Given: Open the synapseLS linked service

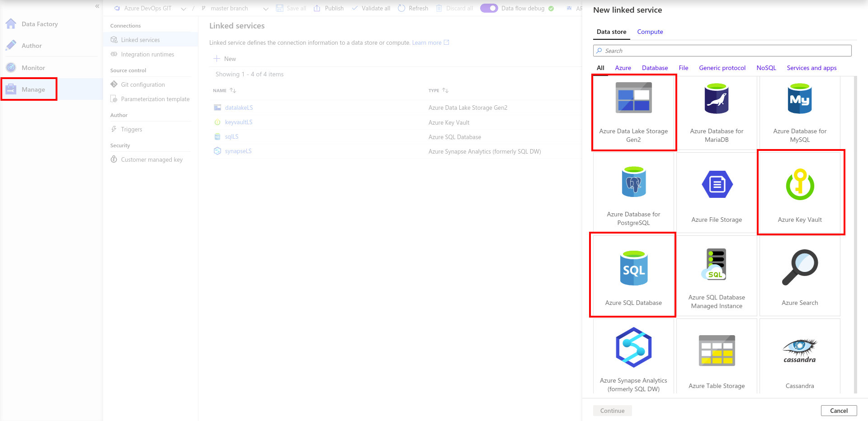Looking at the screenshot, I should click(238, 151).
